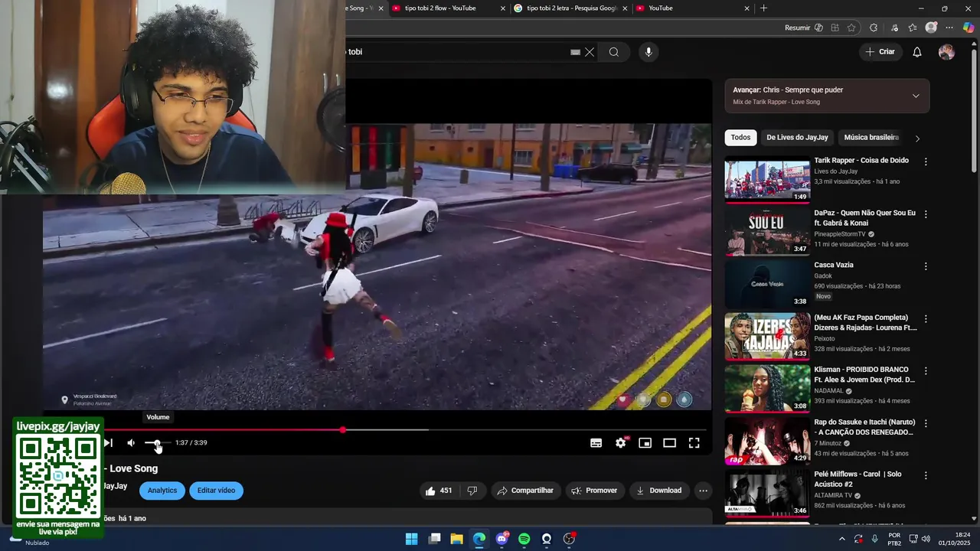This screenshot has width=980, height=551.
Task: Open Spotify from the taskbar
Action: (524, 539)
